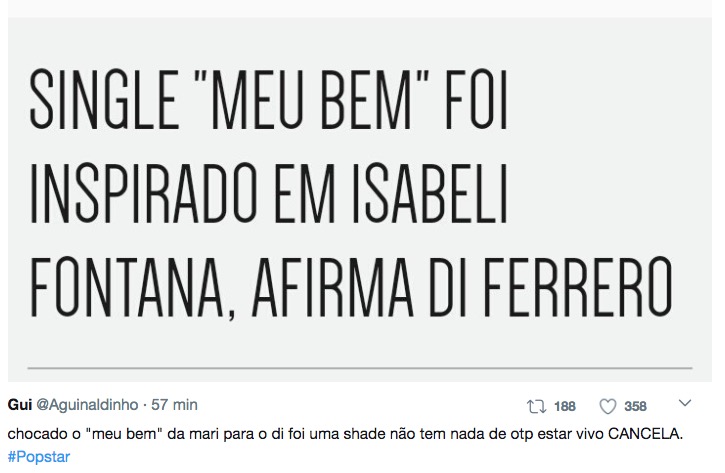
Task: Visit the @Aguinaldinho handle
Action: click(x=87, y=405)
